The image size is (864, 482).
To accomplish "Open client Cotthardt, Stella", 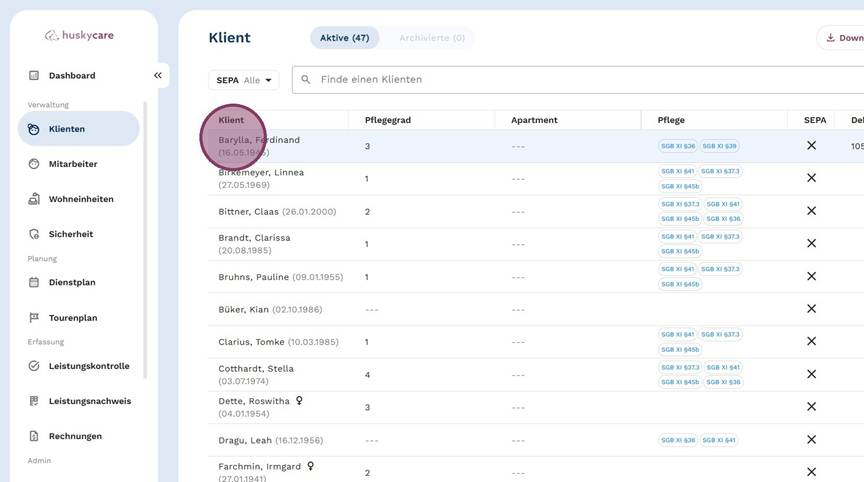I will point(256,375).
